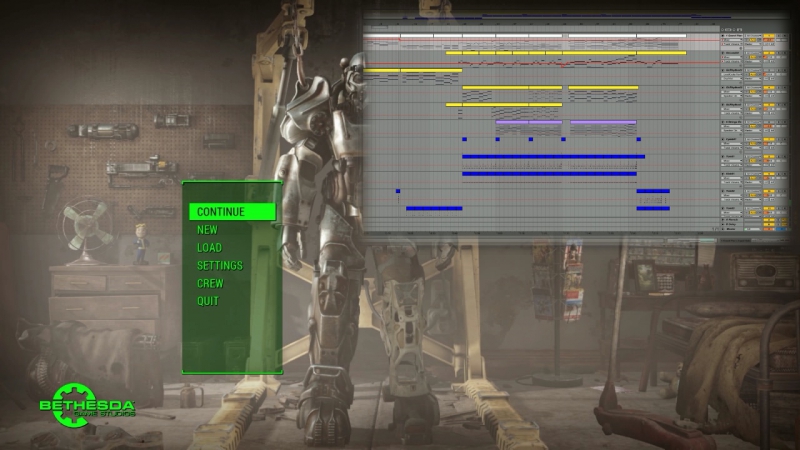Viewport: 800px width, 450px height.
Task: Click the beat-time ruler above the tracks
Action: click(541, 24)
